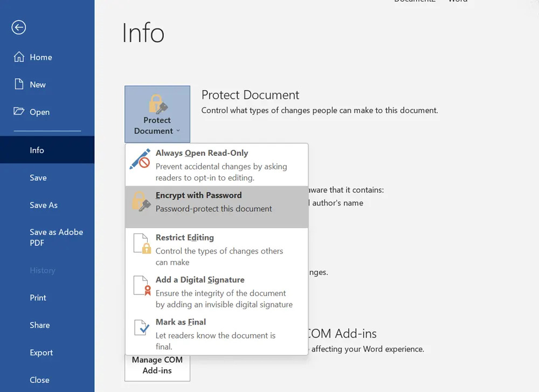The width and height of the screenshot is (539, 392).
Task: Click the Home icon in the sidebar
Action: [x=18, y=57]
